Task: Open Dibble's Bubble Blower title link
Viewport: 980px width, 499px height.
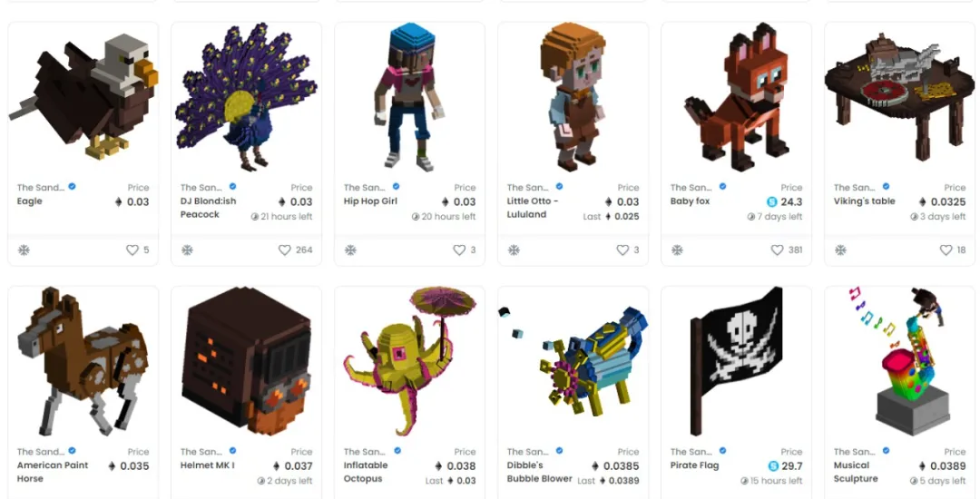Action: click(x=539, y=472)
